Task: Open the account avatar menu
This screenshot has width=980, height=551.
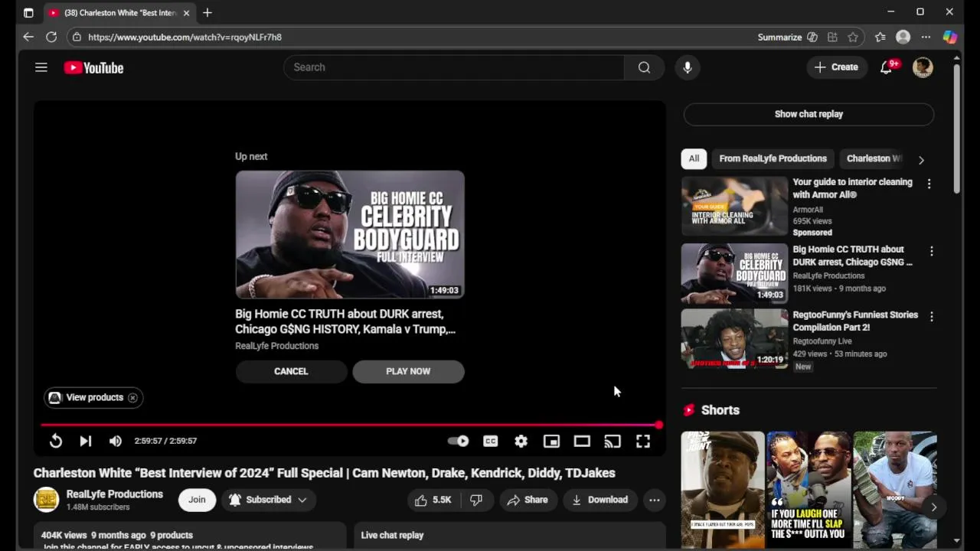Action: (x=923, y=67)
